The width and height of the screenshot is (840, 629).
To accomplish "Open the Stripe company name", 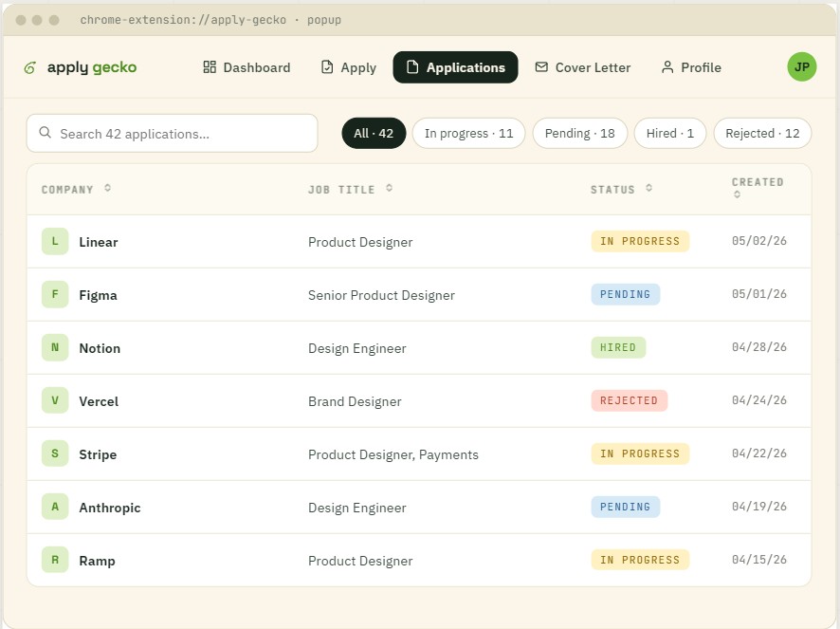I will (98, 454).
